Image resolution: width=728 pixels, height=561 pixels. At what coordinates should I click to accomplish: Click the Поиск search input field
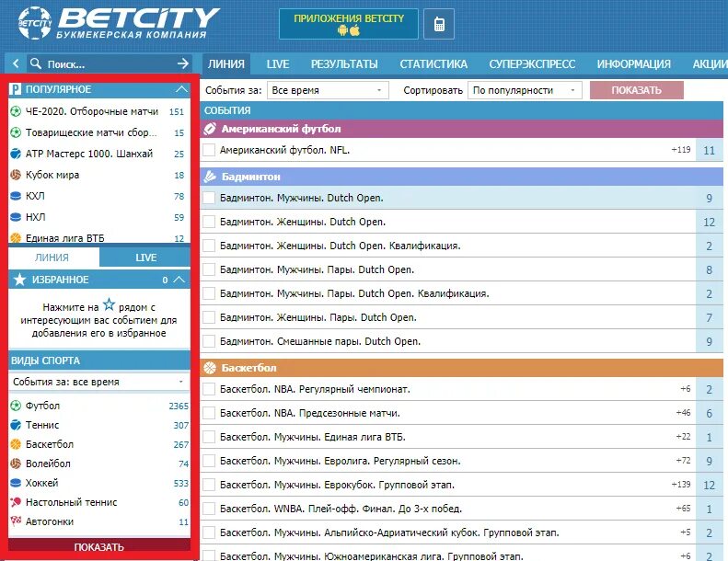pyautogui.click(x=110, y=64)
